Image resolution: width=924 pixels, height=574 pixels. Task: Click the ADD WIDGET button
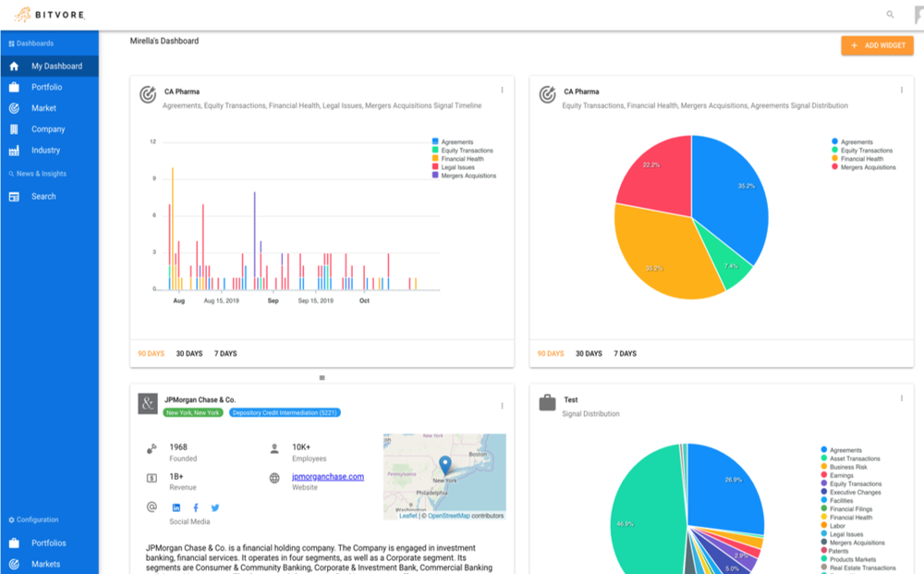pyautogui.click(x=878, y=45)
